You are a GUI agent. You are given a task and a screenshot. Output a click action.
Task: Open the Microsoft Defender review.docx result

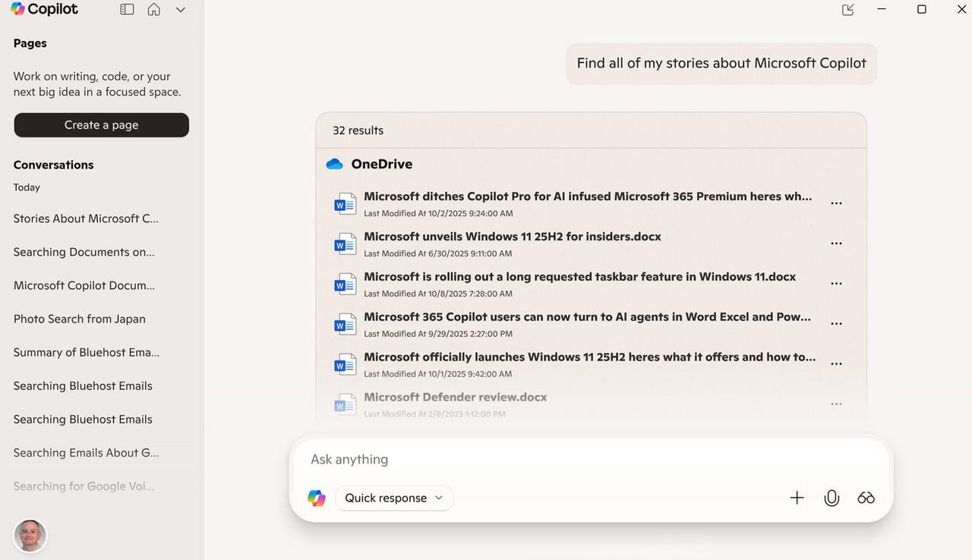click(455, 397)
